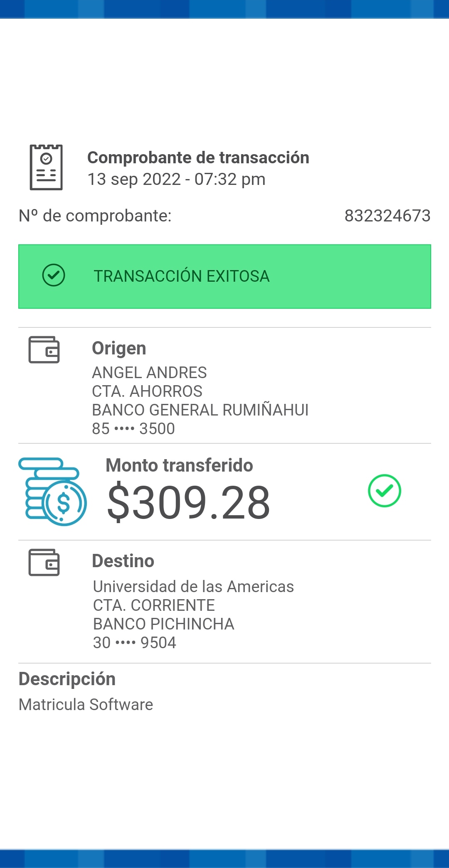Click Universidad de las Americas recipient name
Screen dimensions: 449x868
pyautogui.click(x=193, y=587)
